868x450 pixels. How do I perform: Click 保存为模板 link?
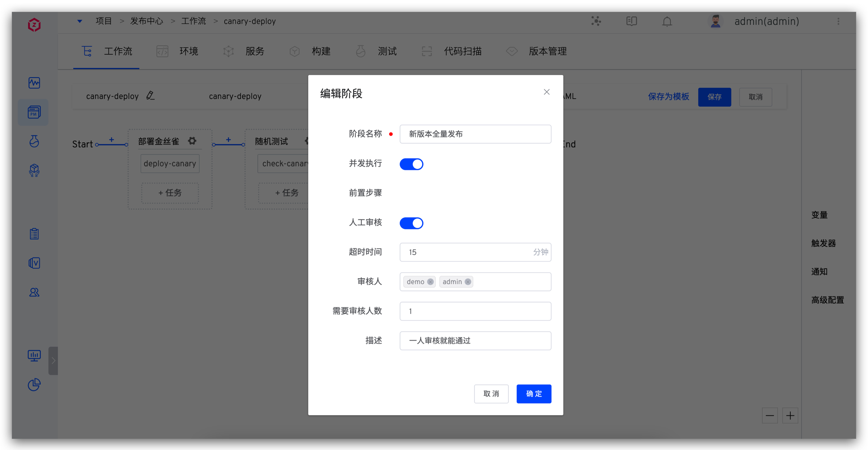click(x=668, y=97)
